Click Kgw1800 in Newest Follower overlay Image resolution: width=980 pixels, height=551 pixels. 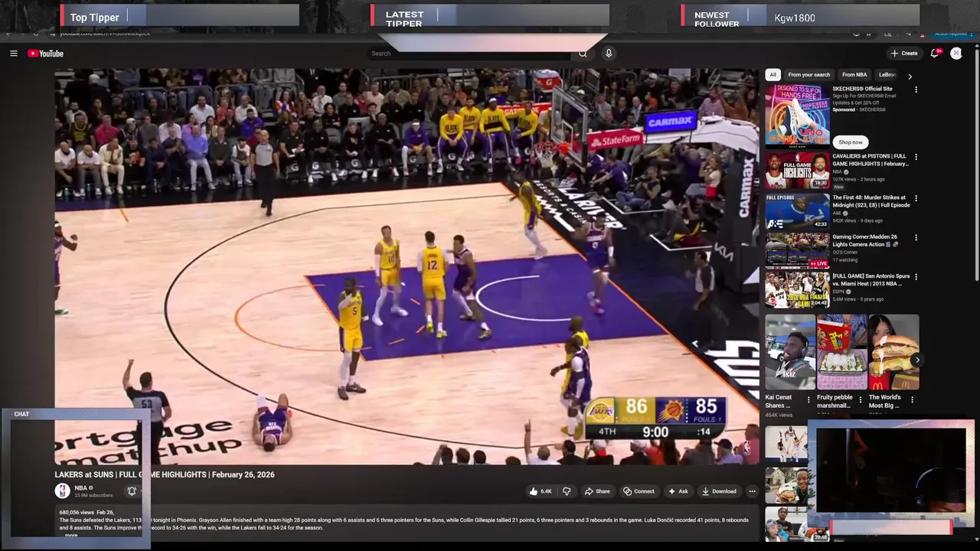click(795, 18)
